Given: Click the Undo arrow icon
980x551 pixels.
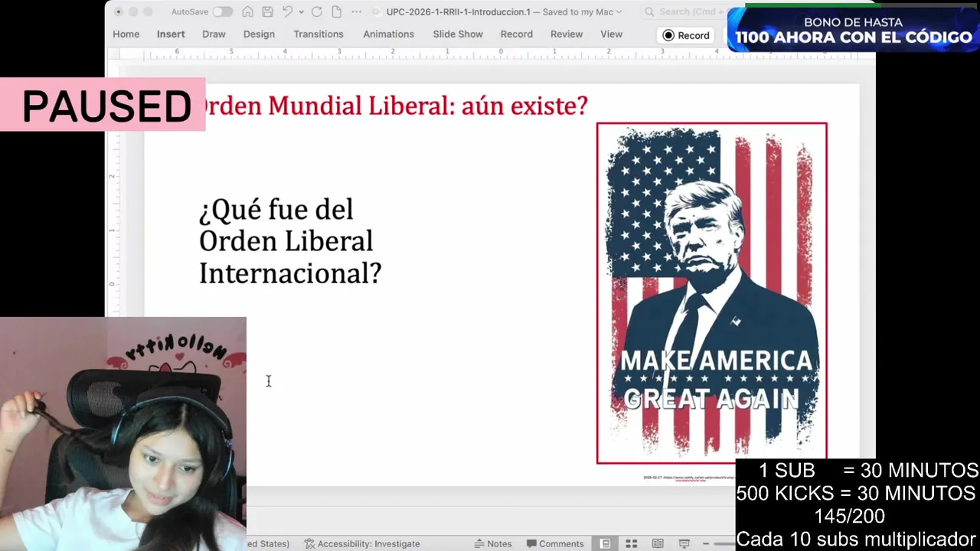Looking at the screenshot, I should pos(287,11).
